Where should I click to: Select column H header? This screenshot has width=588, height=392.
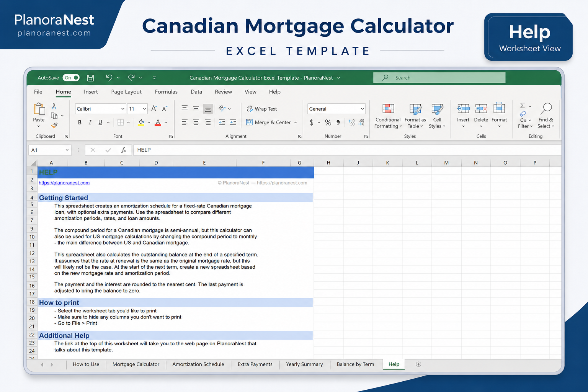click(x=328, y=163)
